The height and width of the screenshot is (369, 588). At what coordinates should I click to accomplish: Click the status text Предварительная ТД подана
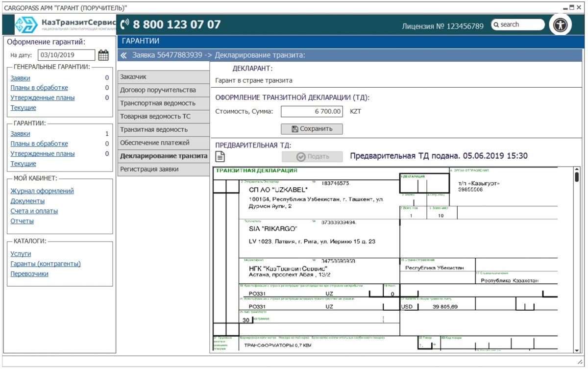point(439,156)
